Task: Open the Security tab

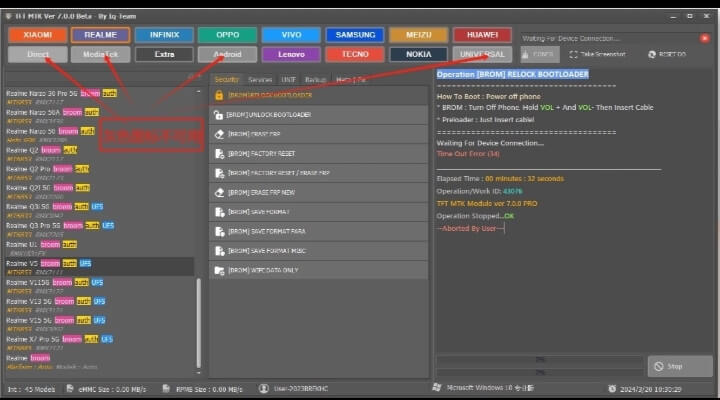Action: 227,79
